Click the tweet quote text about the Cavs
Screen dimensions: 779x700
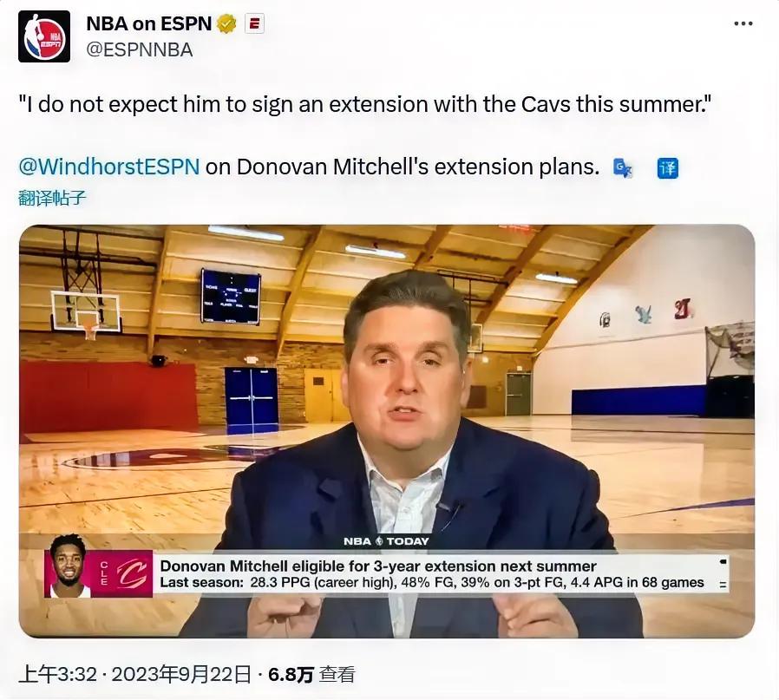click(x=365, y=104)
